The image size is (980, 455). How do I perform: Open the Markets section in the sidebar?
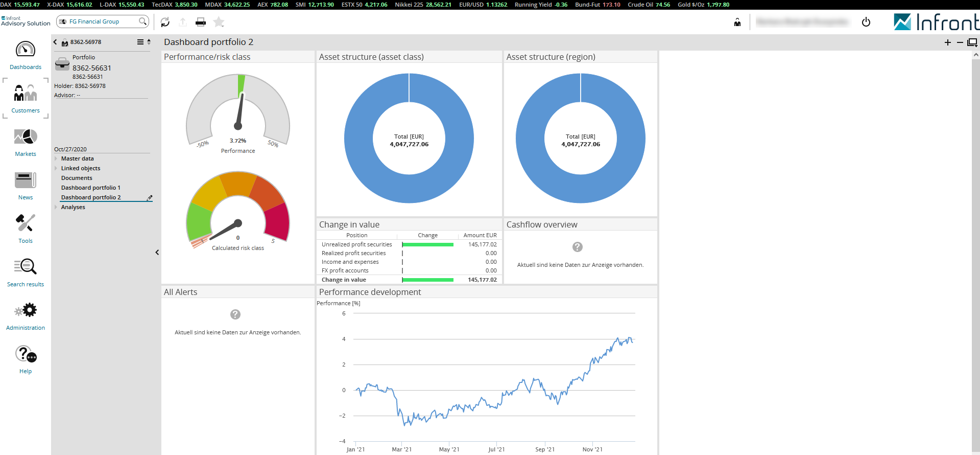[26, 142]
